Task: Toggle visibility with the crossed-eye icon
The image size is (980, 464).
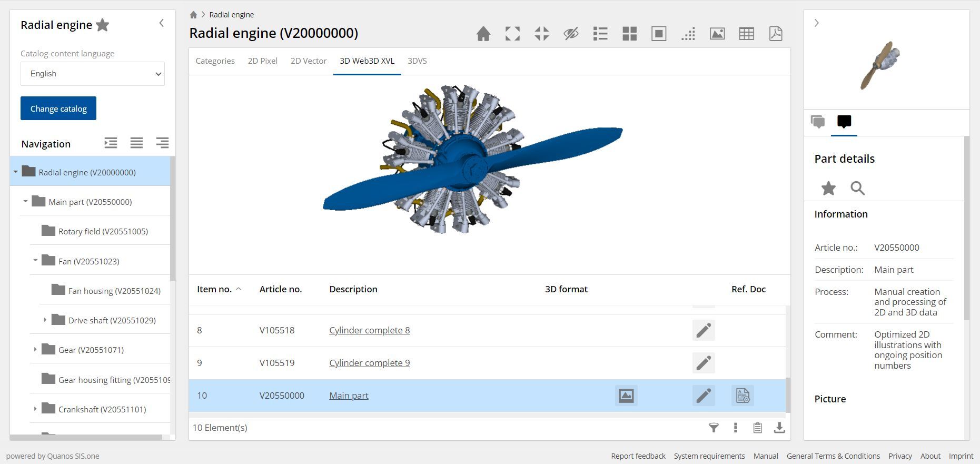Action: click(571, 34)
